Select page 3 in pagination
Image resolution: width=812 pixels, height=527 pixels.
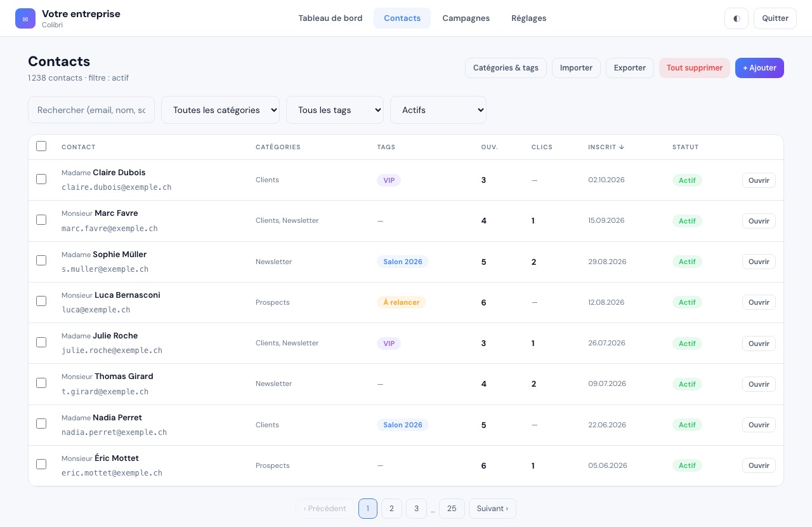coord(416,509)
